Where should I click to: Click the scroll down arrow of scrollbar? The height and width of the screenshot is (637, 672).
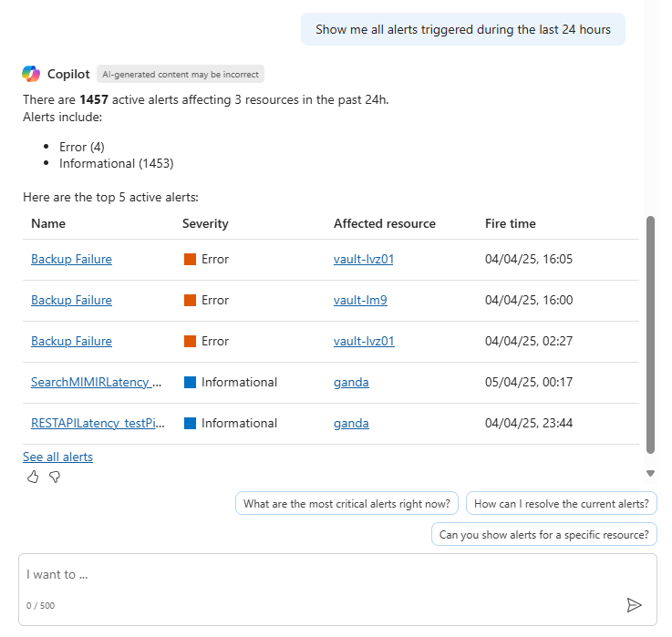click(x=650, y=473)
